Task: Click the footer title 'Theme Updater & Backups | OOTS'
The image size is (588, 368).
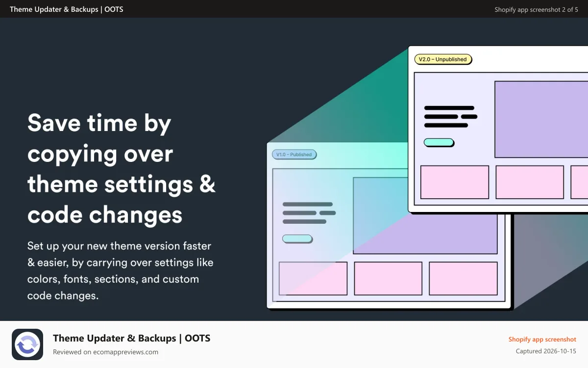Action: 131,338
